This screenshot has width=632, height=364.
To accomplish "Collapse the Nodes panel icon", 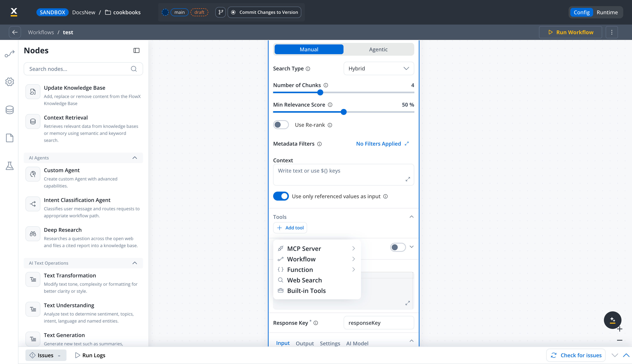I will pyautogui.click(x=136, y=50).
